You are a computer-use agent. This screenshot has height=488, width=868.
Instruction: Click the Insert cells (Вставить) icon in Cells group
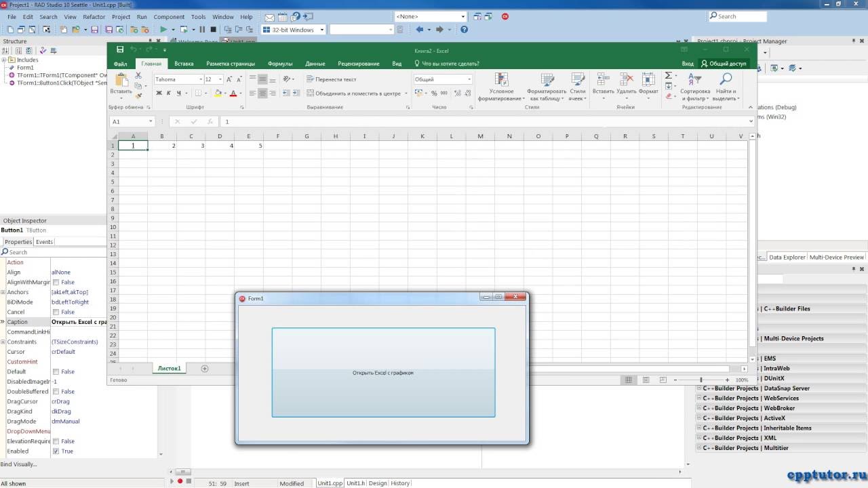coord(603,79)
